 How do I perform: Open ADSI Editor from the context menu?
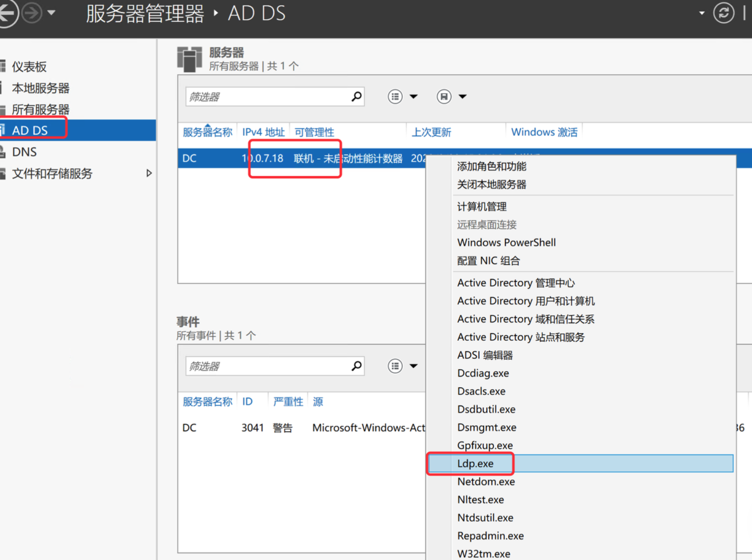click(x=485, y=355)
